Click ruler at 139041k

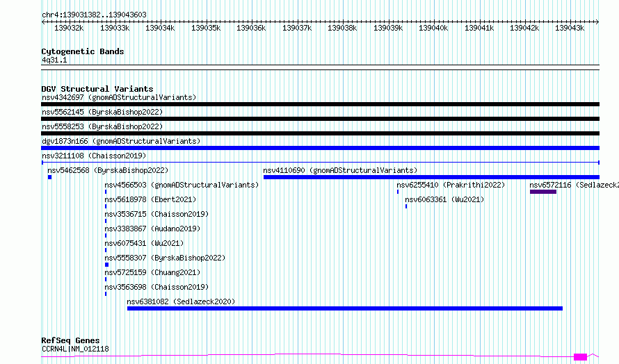479,28
